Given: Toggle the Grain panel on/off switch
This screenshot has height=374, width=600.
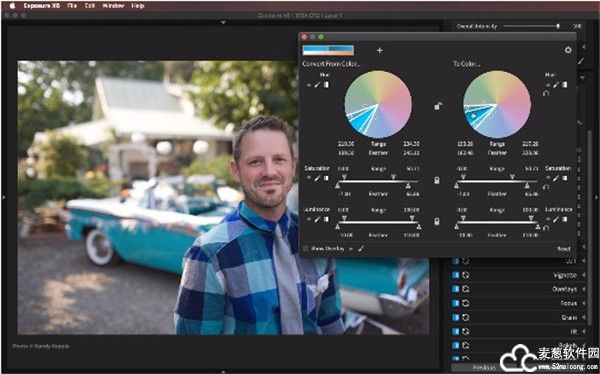Looking at the screenshot, I should point(455,317).
